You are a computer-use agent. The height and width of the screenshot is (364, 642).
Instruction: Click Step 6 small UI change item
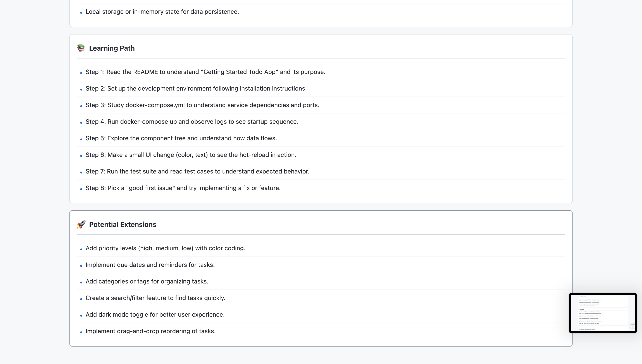(x=191, y=155)
